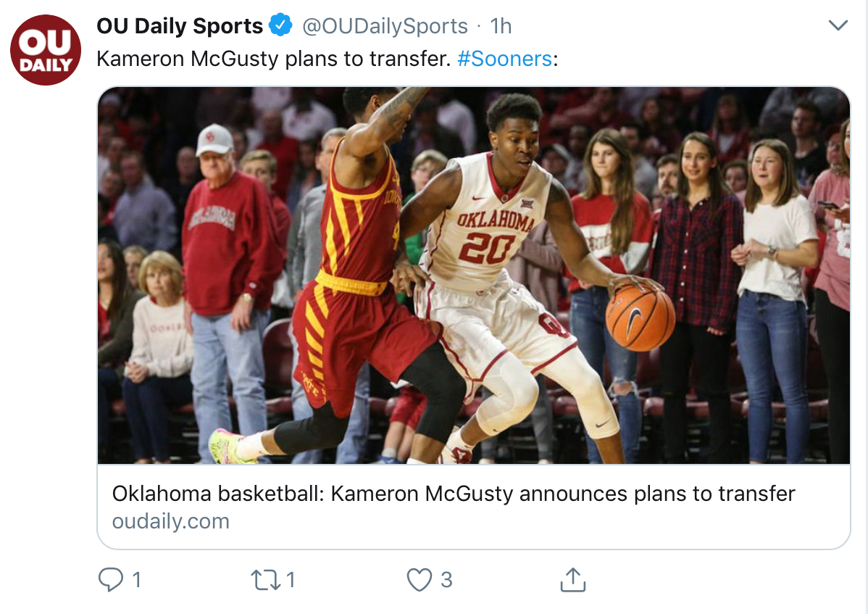868x614 pixels.
Task: Click the 1h timestamp
Action: [501, 26]
